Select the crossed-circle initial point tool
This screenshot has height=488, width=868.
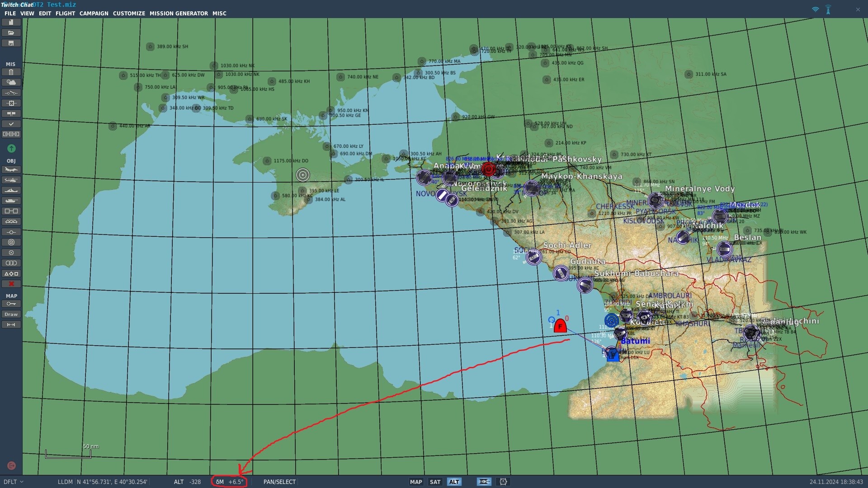click(11, 253)
